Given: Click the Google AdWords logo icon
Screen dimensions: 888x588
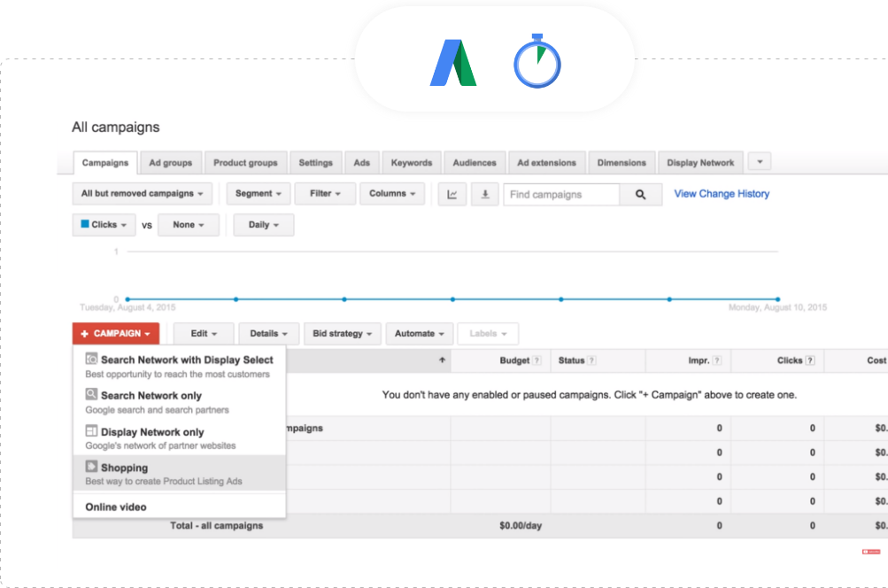Looking at the screenshot, I should tap(453, 62).
